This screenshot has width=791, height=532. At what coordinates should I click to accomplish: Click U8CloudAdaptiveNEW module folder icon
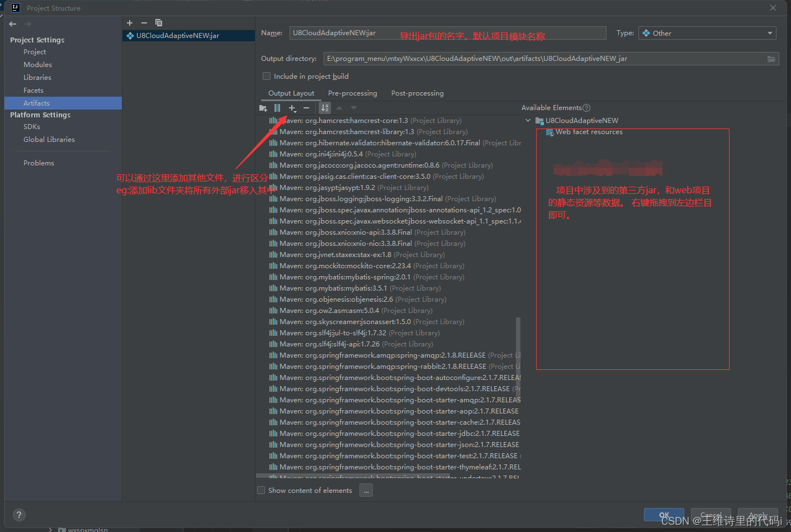[539, 121]
